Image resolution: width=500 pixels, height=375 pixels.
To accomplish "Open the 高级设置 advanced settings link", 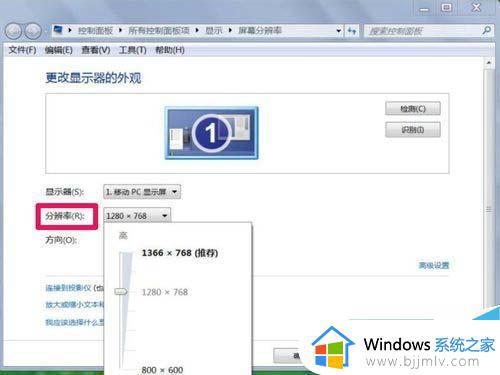I will click(x=434, y=265).
